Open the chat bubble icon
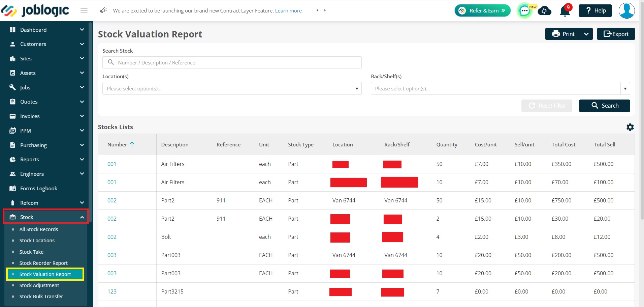 tap(524, 11)
